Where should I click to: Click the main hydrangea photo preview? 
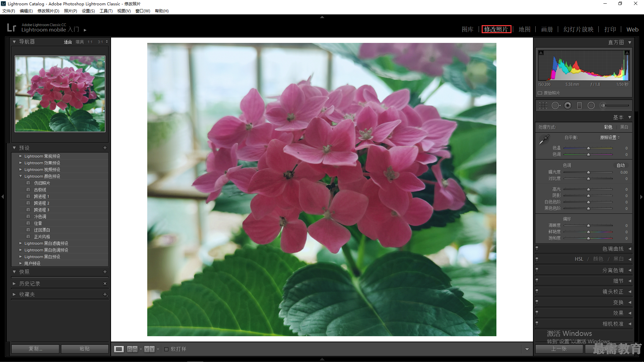tap(322, 189)
